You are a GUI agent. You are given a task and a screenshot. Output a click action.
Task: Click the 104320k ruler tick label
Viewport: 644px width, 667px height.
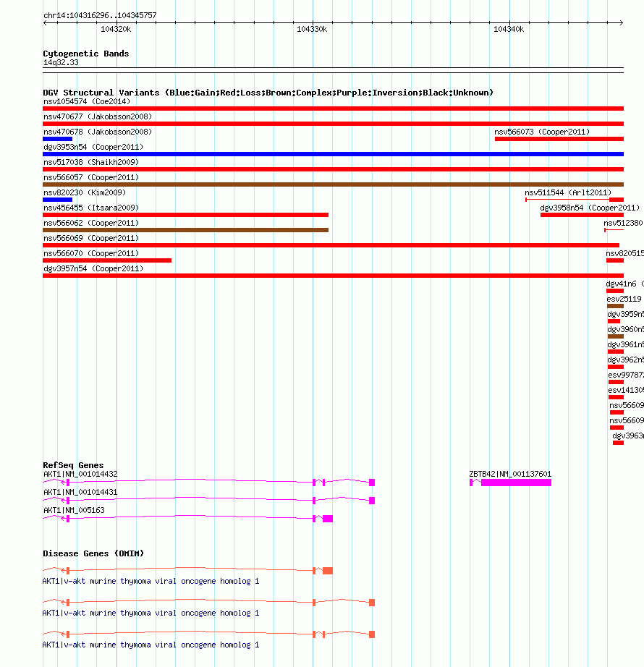click(116, 30)
